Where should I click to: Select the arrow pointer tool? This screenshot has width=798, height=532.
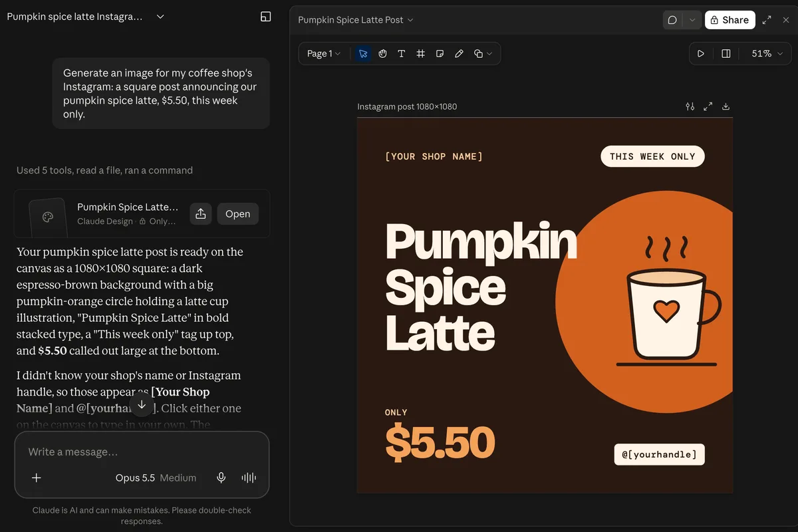[x=363, y=54]
